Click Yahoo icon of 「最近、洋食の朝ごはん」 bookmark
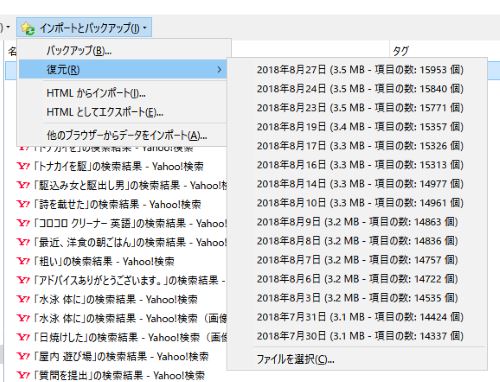The image size is (500, 382). pyautogui.click(x=23, y=242)
